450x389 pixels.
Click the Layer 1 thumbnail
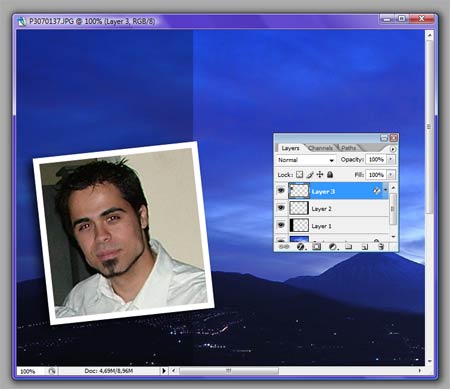click(x=299, y=225)
